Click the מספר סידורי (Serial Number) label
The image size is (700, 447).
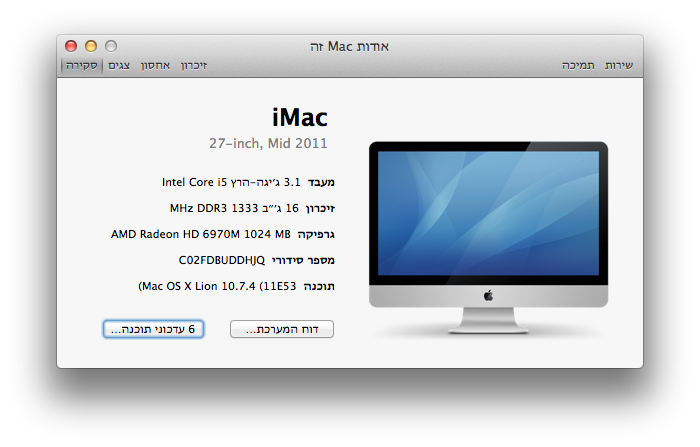click(x=303, y=260)
